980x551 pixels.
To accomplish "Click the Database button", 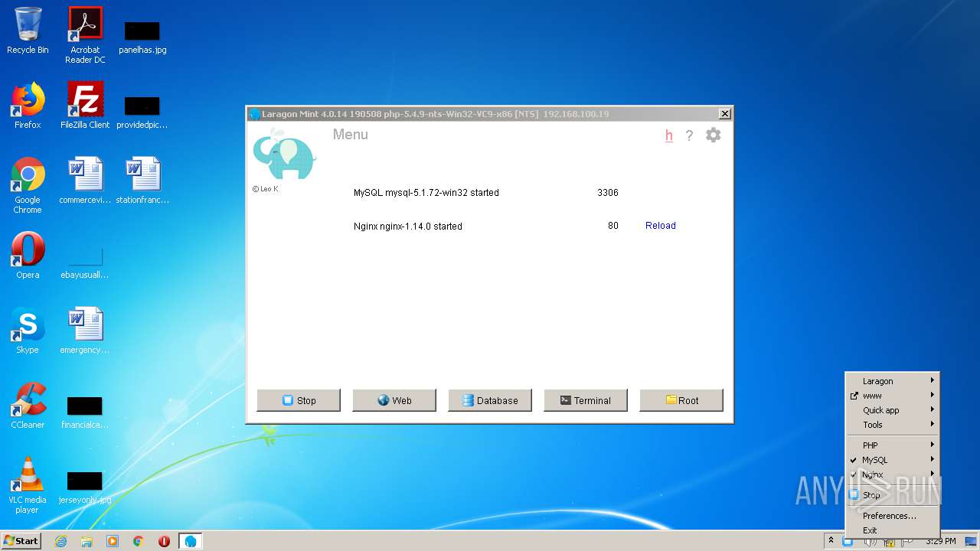I will [x=490, y=400].
